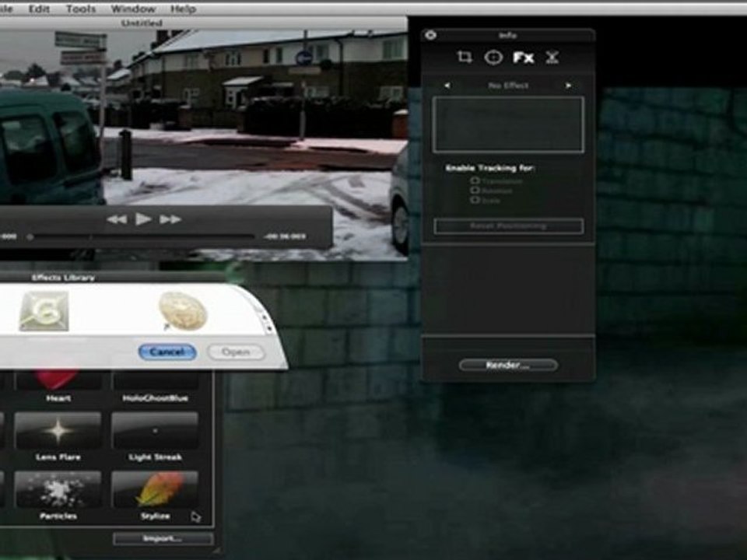Click the empty effect preview box
The image size is (747, 560).
[508, 124]
